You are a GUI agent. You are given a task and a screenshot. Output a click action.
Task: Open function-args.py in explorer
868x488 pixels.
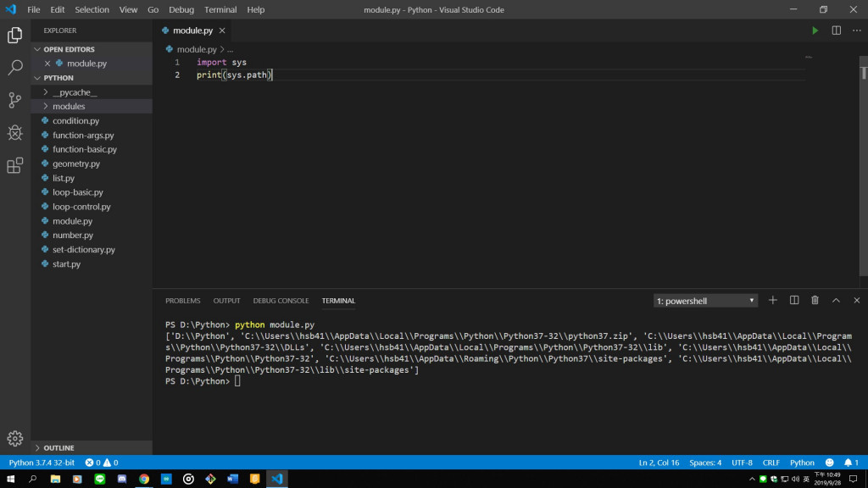tap(92, 135)
